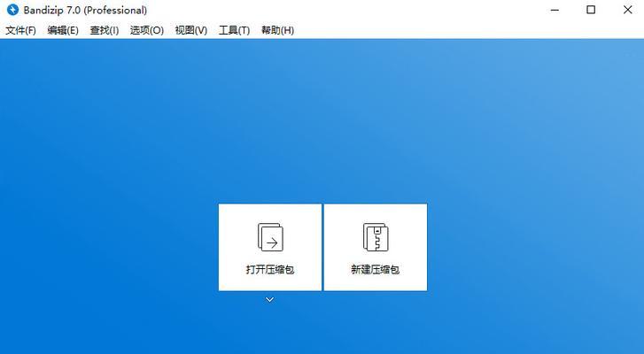Image resolution: width=644 pixels, height=354 pixels.
Task: Click the 新建压缩包 tile
Action: [376, 247]
